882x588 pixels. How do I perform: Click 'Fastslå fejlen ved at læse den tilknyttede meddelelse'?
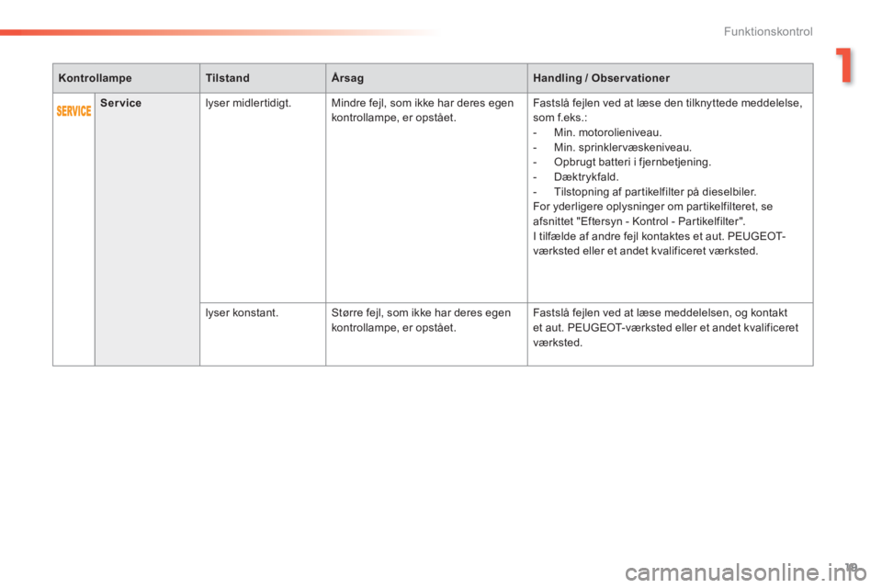tap(668, 104)
